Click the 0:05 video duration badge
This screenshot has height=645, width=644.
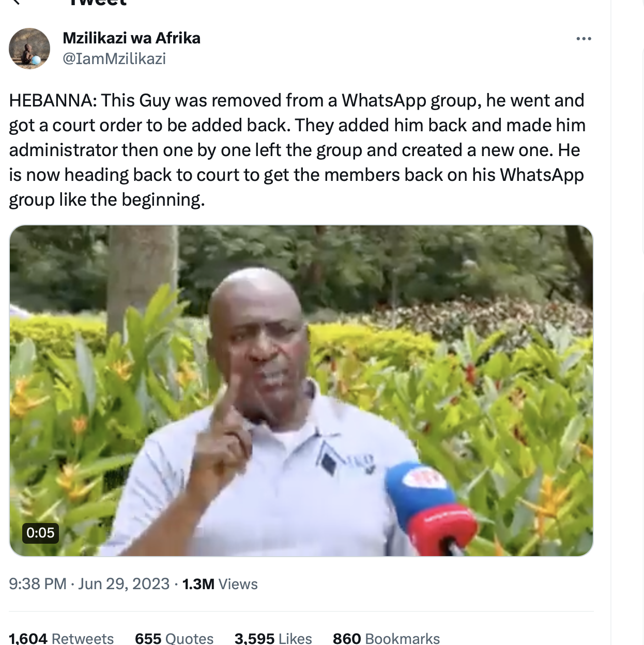click(40, 533)
